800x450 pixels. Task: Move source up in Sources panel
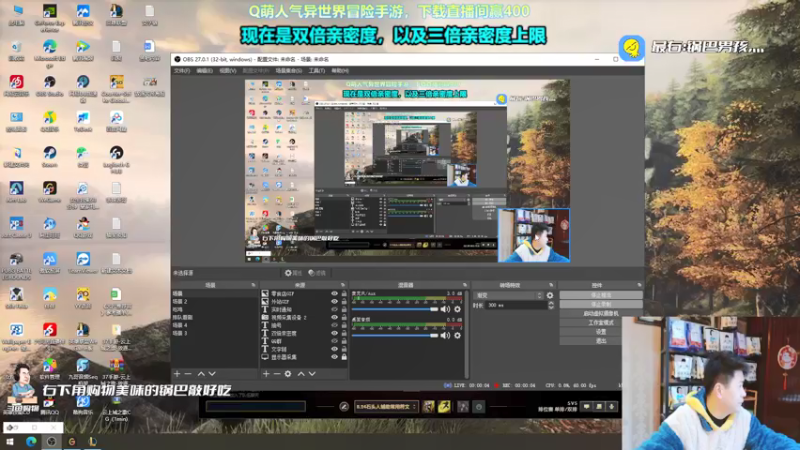pyautogui.click(x=301, y=374)
